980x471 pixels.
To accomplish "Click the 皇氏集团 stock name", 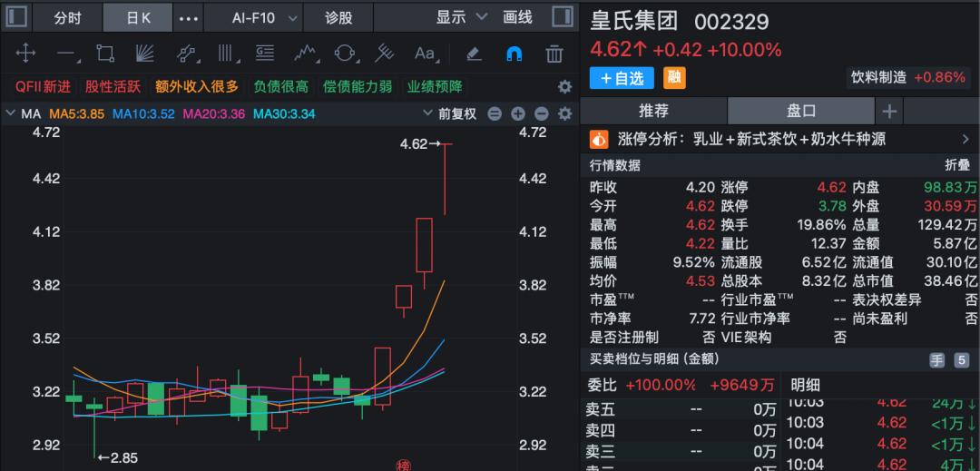I will [x=634, y=22].
